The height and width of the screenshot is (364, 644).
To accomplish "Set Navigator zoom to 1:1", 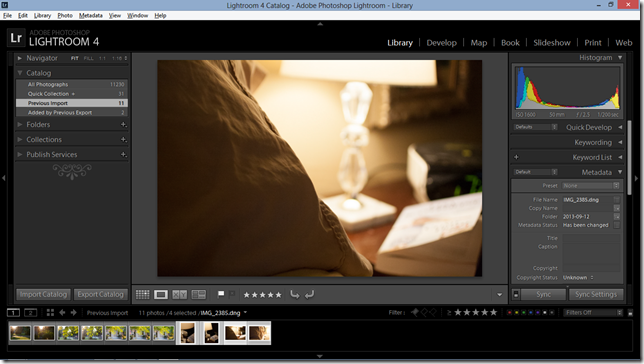I will click(x=102, y=58).
